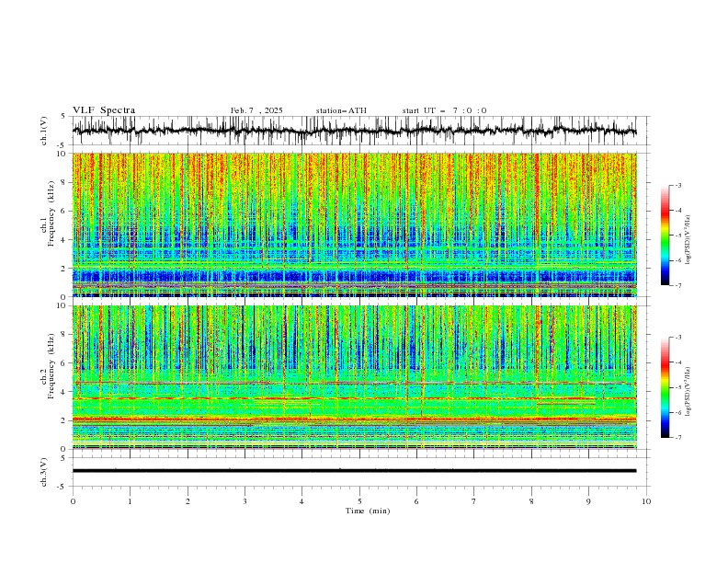Image resolution: width=728 pixels, height=563 pixels.
Task: Click the ch.3 flat black trace
Action: pyautogui.click(x=354, y=471)
